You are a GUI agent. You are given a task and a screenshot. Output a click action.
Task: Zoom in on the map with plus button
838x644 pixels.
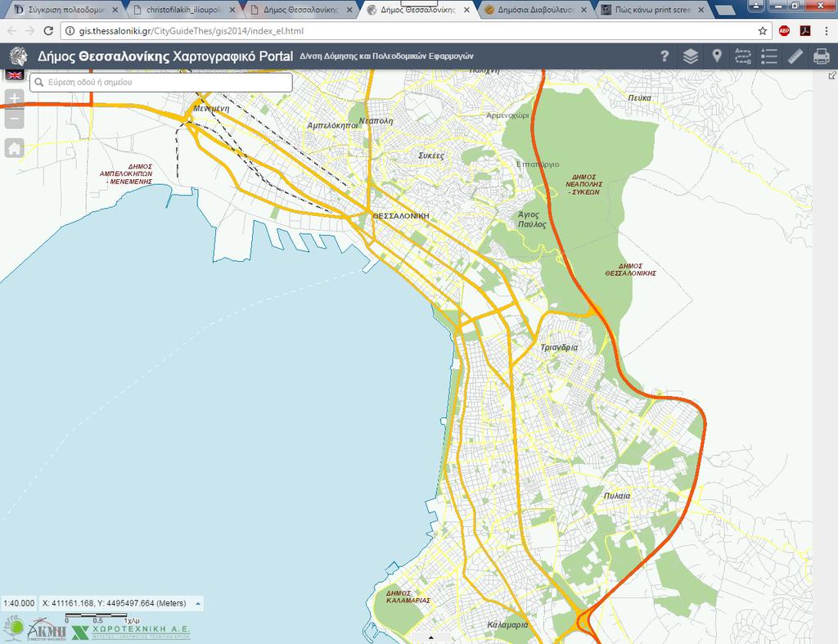pyautogui.click(x=15, y=98)
